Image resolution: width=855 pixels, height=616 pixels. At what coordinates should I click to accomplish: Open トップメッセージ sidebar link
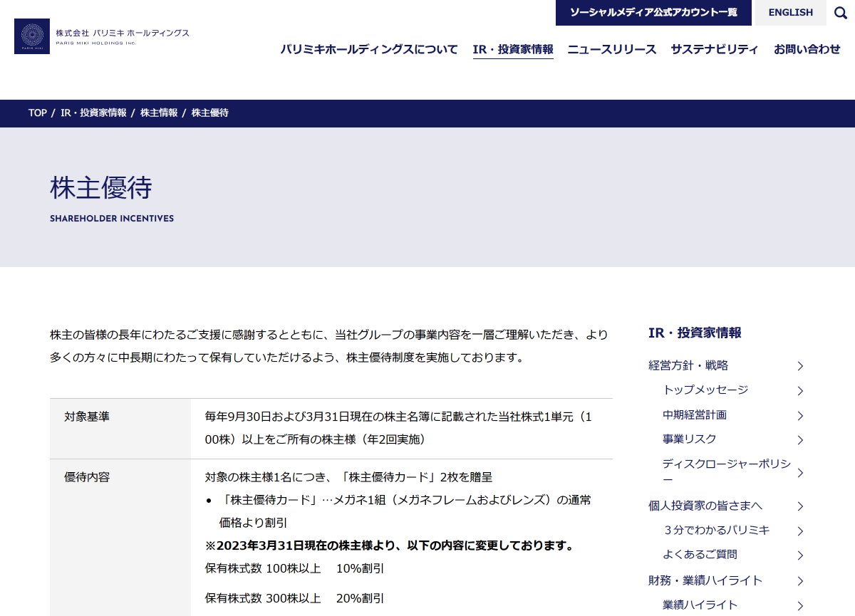(705, 390)
